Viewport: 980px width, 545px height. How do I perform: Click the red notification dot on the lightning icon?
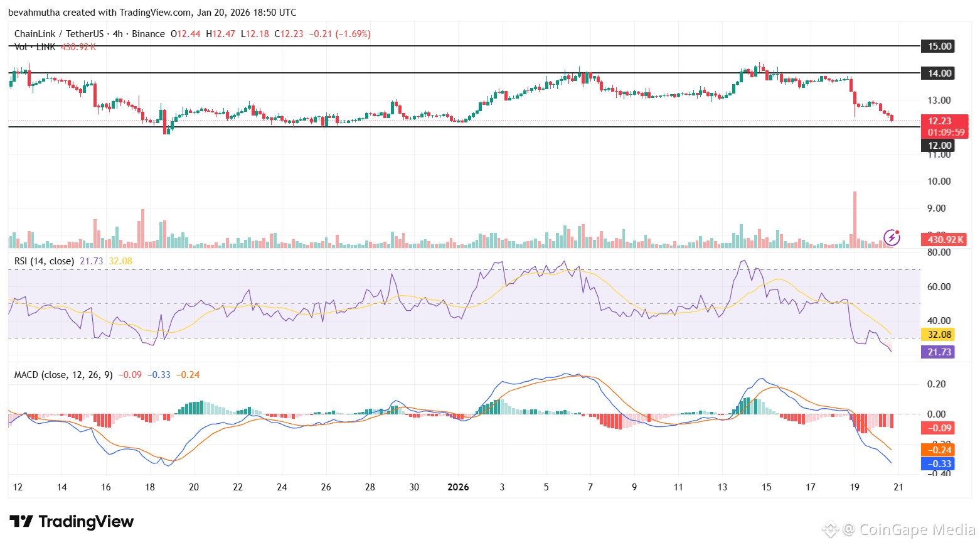point(898,231)
